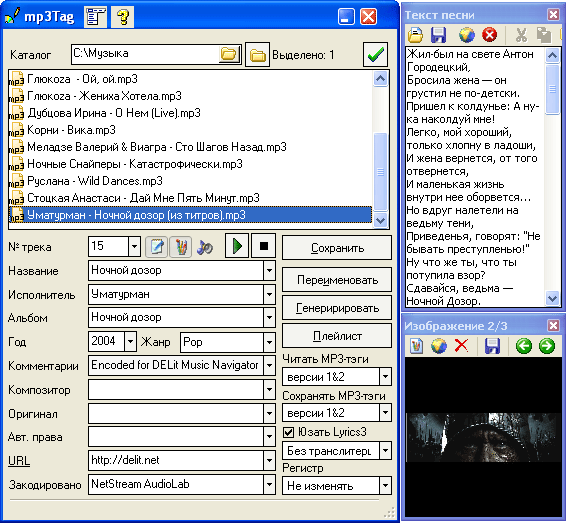
Task: Click the browse folder button beside Каталог
Action: [x=257, y=55]
